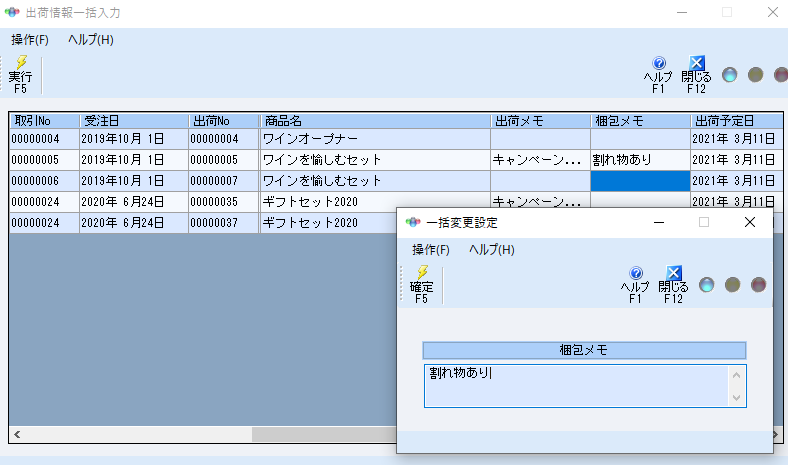Click the 受注日 column header
This screenshot has width=788, height=465.
tap(134, 121)
